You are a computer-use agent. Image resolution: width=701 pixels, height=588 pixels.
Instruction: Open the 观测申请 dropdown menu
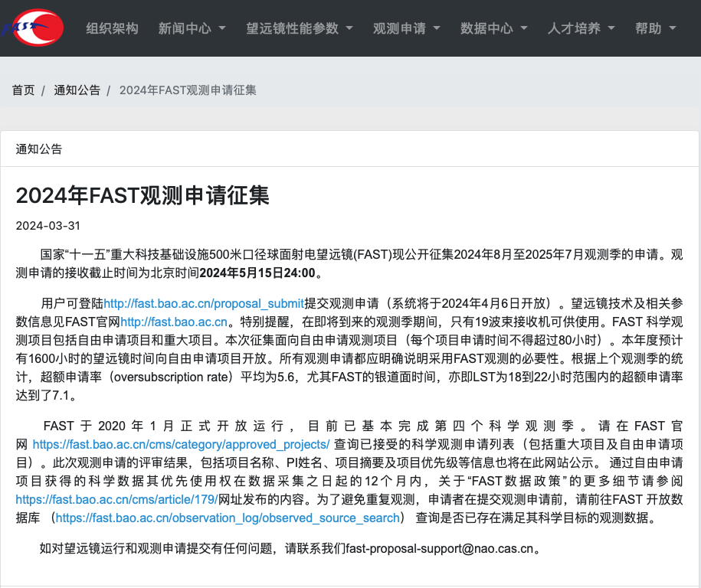(406, 28)
